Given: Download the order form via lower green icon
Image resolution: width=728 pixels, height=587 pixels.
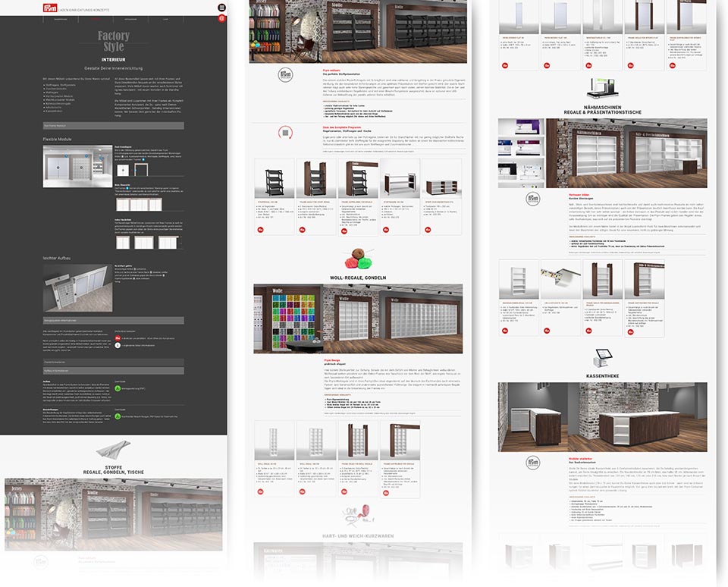Looking at the screenshot, I should tap(118, 416).
